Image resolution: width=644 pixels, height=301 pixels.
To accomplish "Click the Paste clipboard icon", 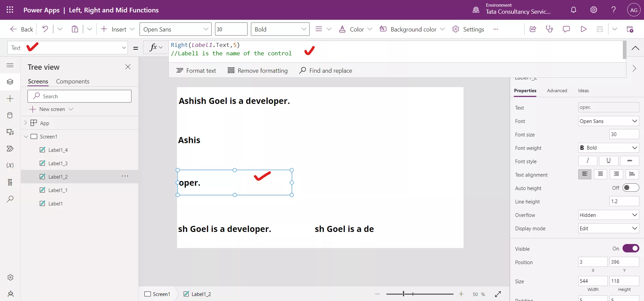I will pos(75,29).
